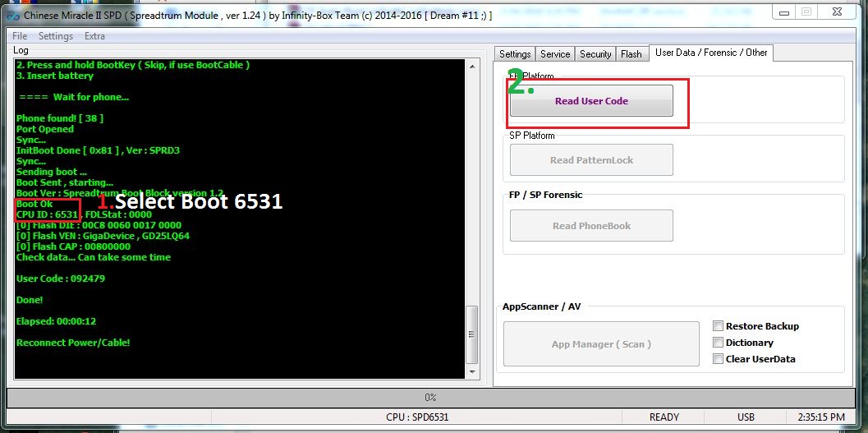Viewport: 868px width, 433px height.
Task: Switch to the Flash tab
Action: pos(631,53)
